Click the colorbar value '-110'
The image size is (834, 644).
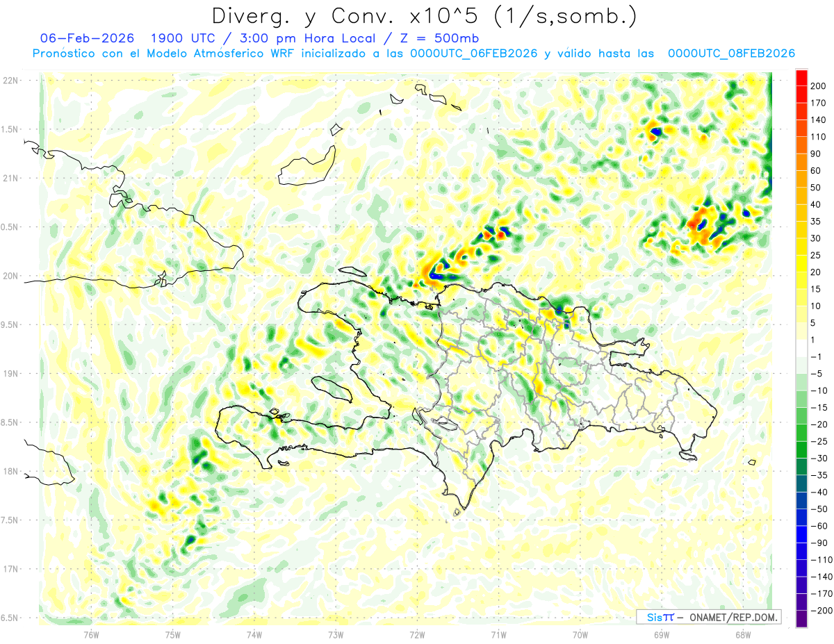pyautogui.click(x=822, y=560)
